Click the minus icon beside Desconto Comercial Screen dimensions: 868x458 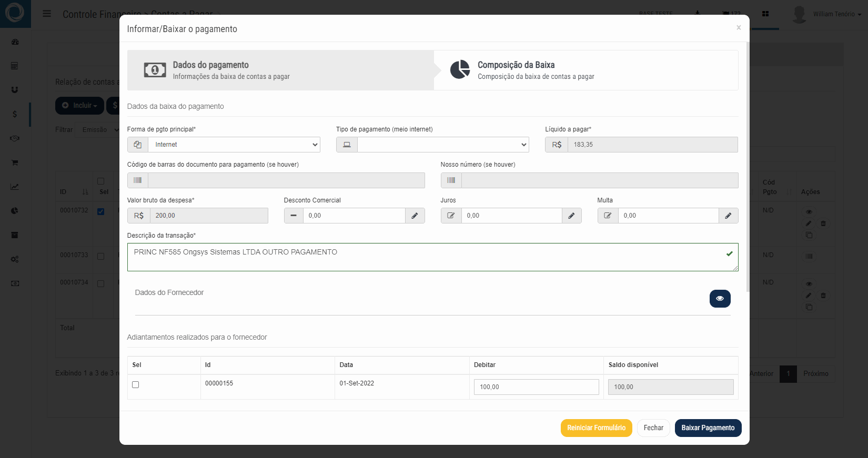click(x=294, y=216)
